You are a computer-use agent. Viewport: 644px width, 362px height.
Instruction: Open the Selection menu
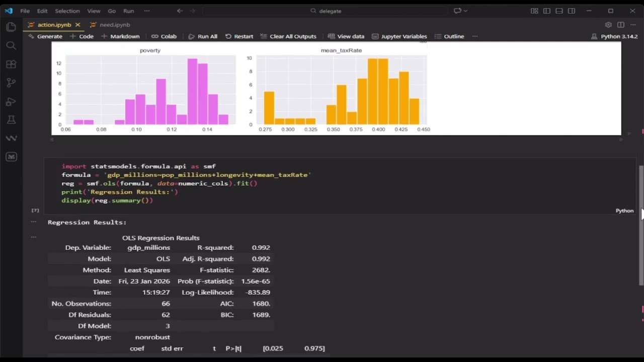[67, 11]
